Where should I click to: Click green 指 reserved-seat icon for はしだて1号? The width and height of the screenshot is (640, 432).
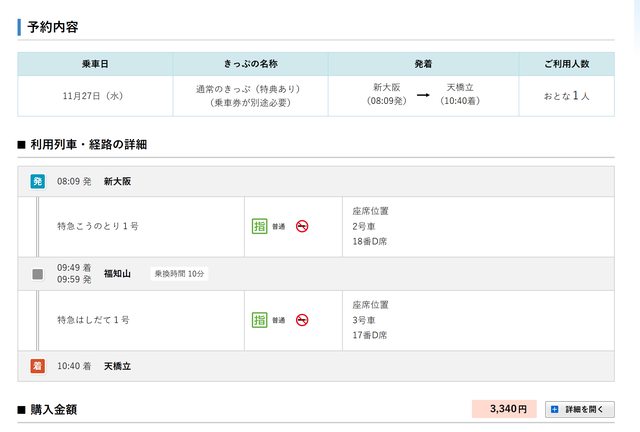click(x=259, y=320)
